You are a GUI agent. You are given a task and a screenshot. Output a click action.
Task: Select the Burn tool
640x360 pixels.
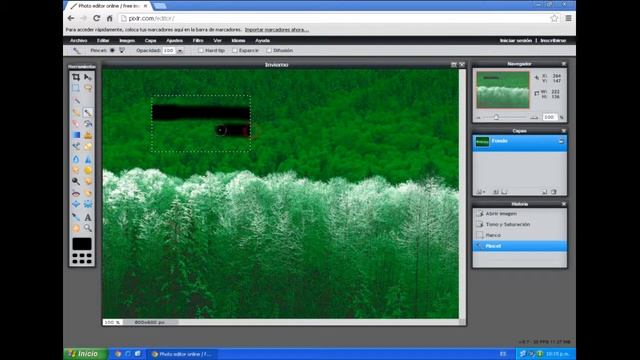(x=88, y=182)
